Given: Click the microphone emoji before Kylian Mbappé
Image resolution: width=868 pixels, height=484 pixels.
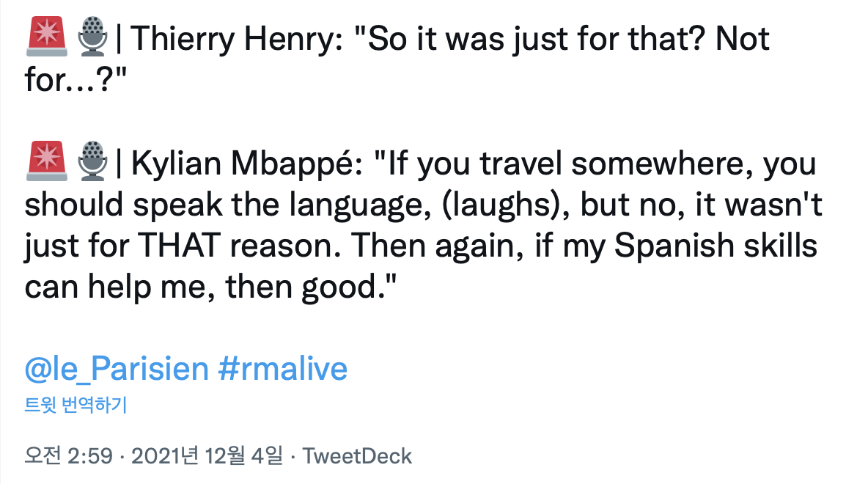Looking at the screenshot, I should tap(93, 163).
